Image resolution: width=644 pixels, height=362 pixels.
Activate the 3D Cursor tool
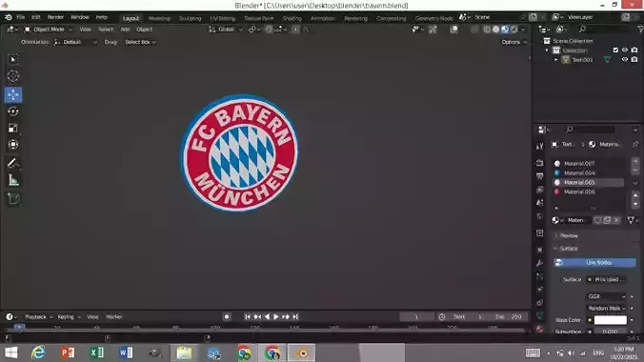[13, 76]
